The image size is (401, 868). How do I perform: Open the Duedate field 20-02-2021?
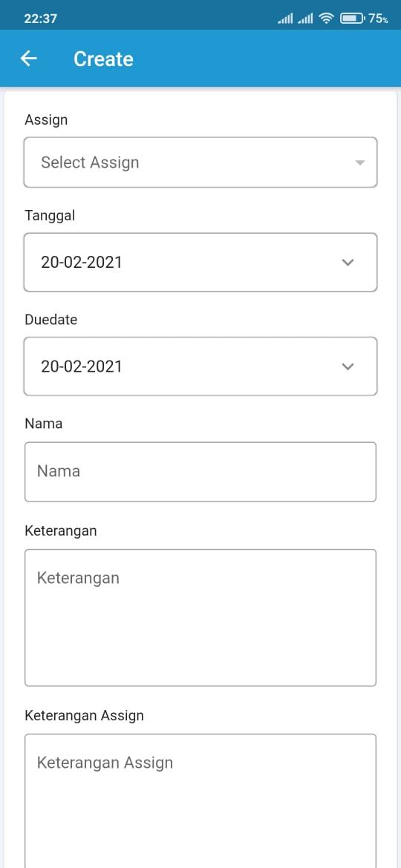pyautogui.click(x=200, y=366)
